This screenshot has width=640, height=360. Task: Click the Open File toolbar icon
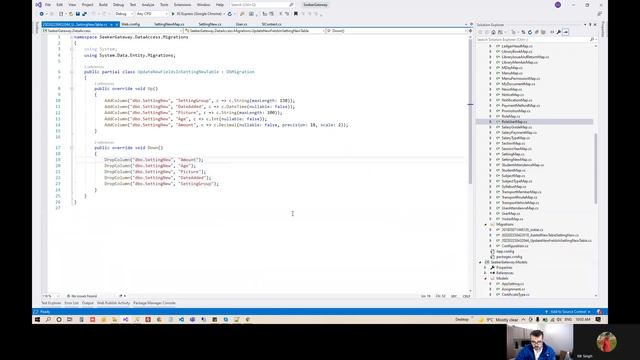click(x=71, y=14)
